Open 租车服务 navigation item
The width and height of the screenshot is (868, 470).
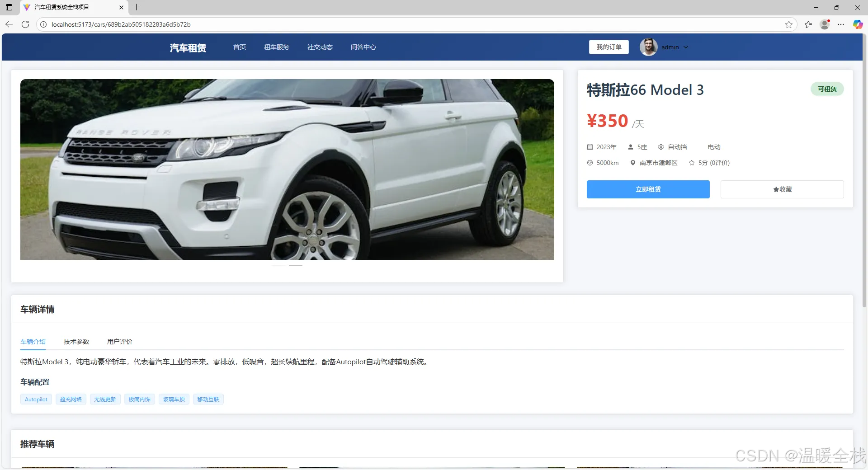click(x=277, y=47)
